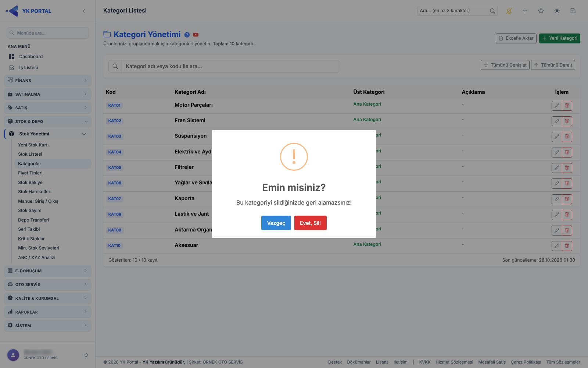Click the blue question mark help icon

[x=187, y=35]
